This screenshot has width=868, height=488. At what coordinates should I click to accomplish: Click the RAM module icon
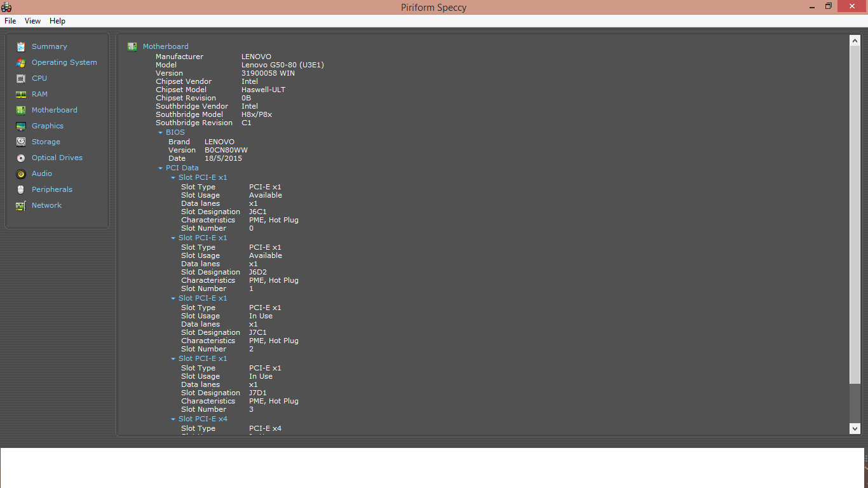click(x=21, y=94)
